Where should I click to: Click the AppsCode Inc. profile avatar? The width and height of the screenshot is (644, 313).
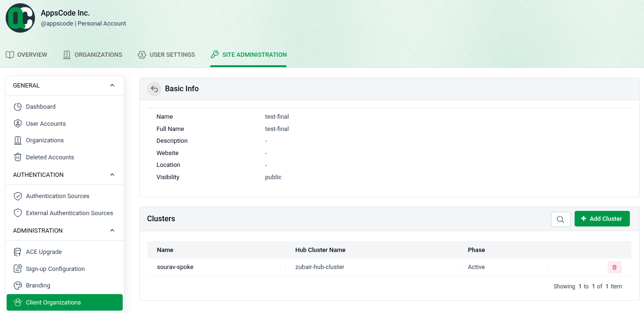pyautogui.click(x=20, y=17)
